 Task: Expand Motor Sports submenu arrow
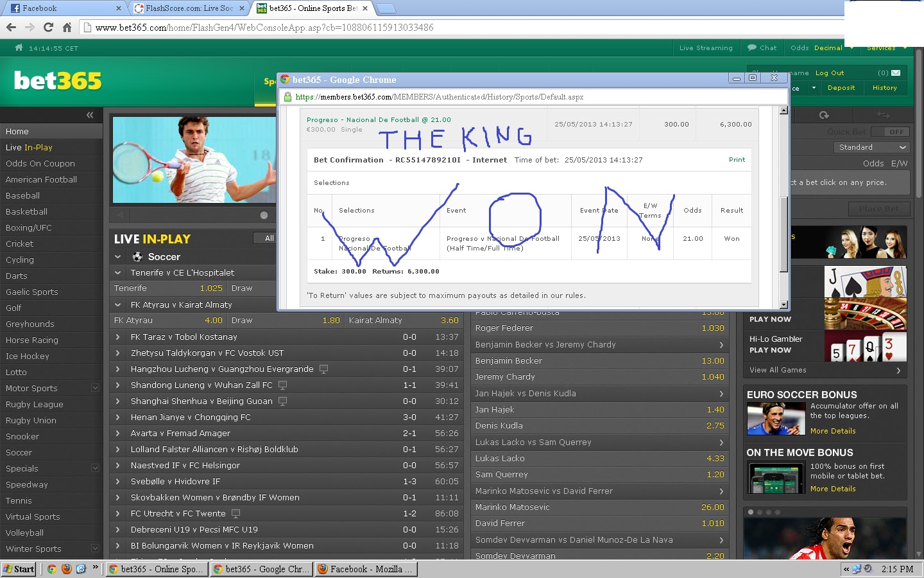point(95,388)
